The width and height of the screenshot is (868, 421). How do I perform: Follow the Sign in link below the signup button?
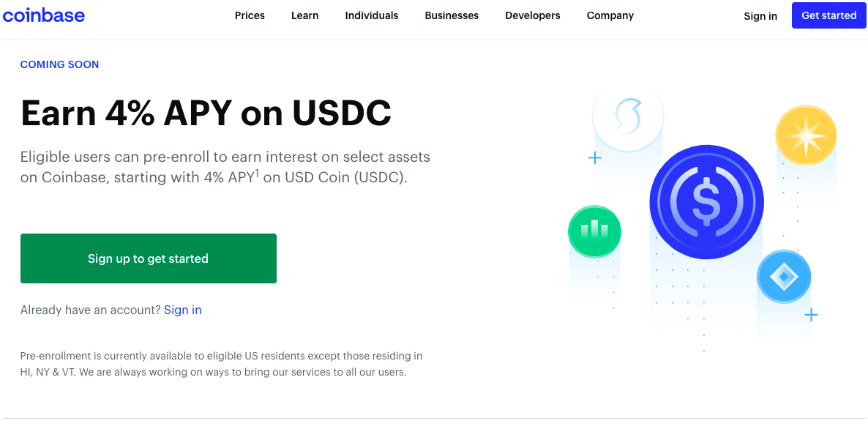coord(183,310)
